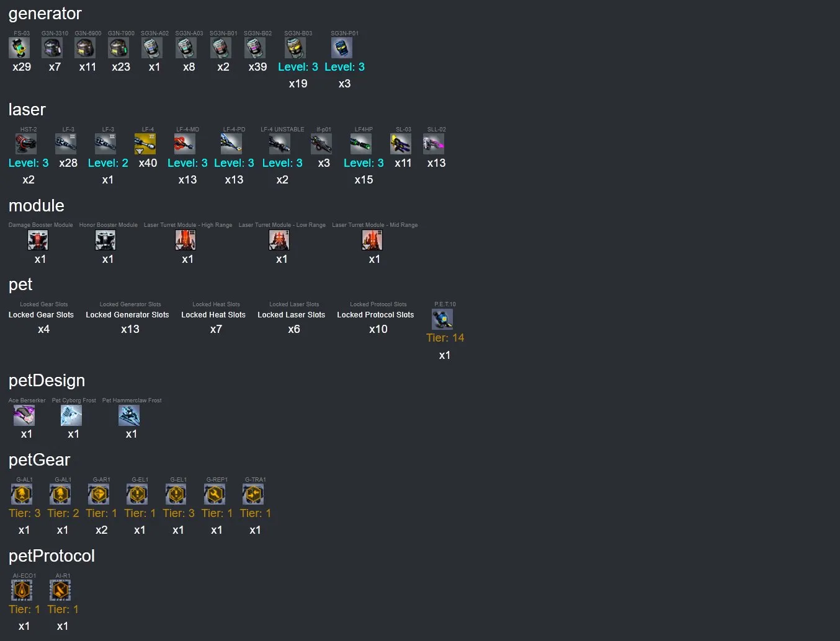Select the Pet Cyborg Frost design icon
Viewport: 840px width, 641px height.
click(x=71, y=415)
